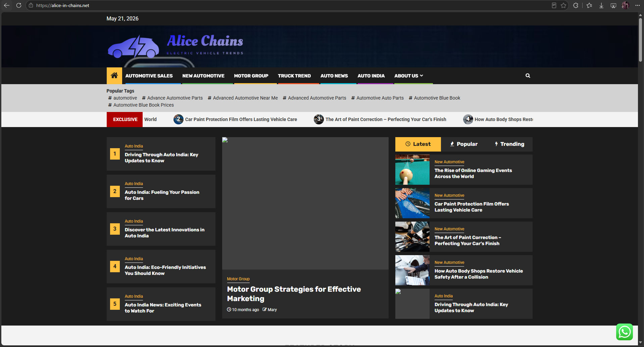Expand the About Us dropdown menu

point(408,76)
